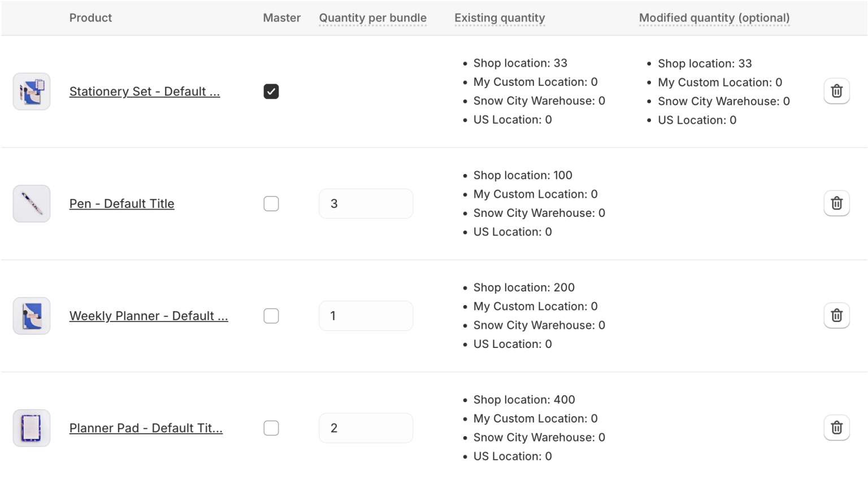This screenshot has width=868, height=479.
Task: Click the Quantity per bundle column header
Action: 372,18
